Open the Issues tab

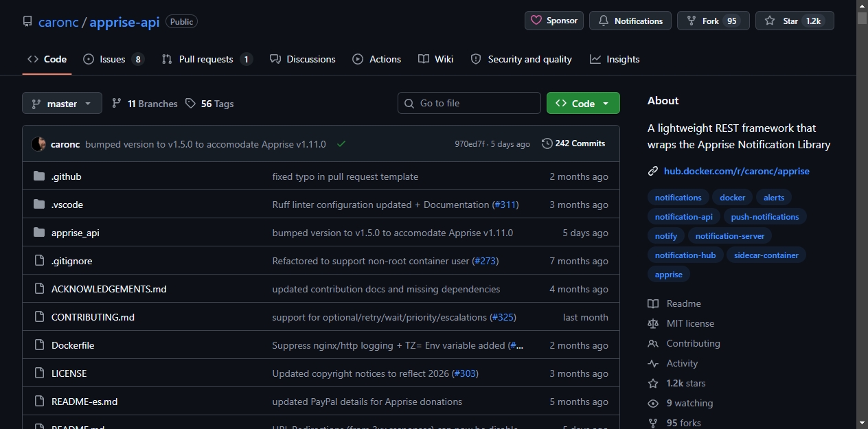coord(113,59)
